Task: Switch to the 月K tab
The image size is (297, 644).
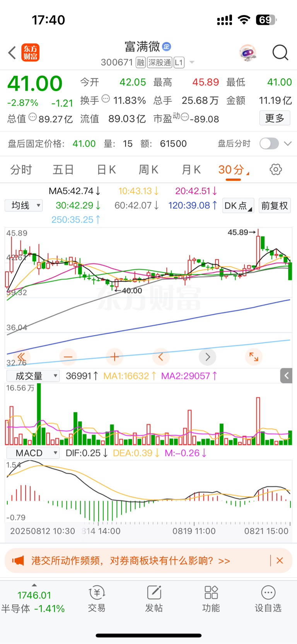Action: [191, 170]
